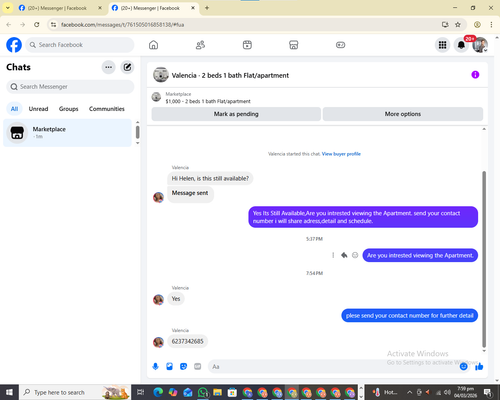500x400 pixels.
Task: Open message more options beside 'Are you intrested'
Action: click(x=333, y=255)
